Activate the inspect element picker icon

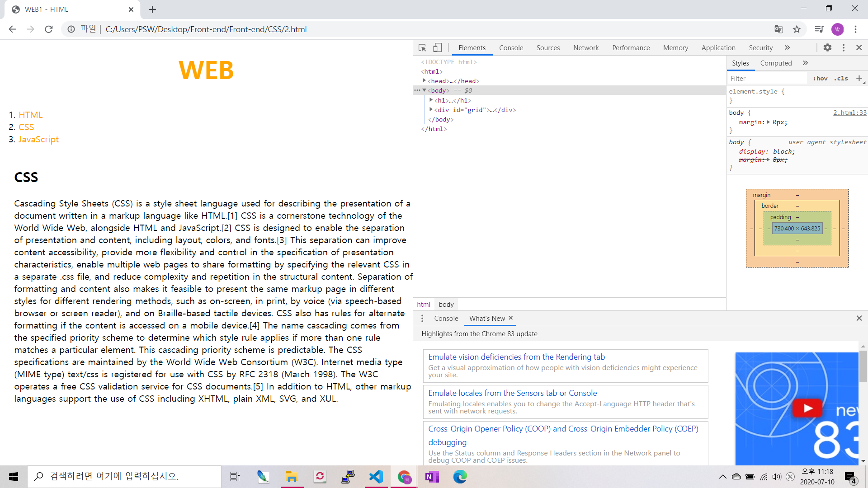coord(422,47)
